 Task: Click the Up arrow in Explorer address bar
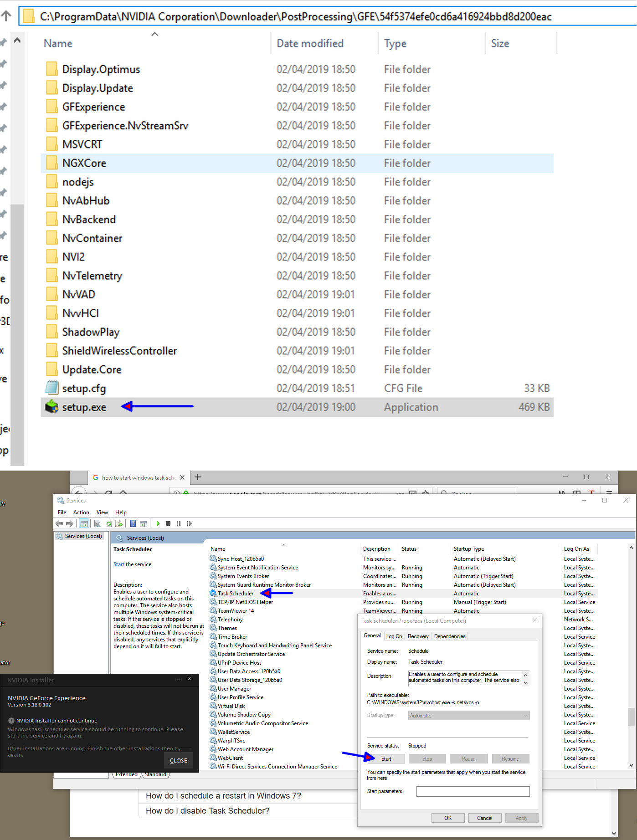click(x=6, y=16)
